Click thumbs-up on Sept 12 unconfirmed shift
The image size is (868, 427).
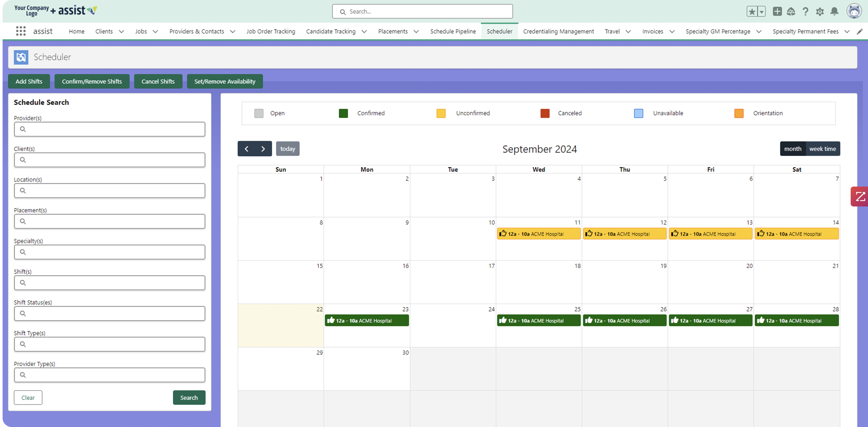[589, 233]
